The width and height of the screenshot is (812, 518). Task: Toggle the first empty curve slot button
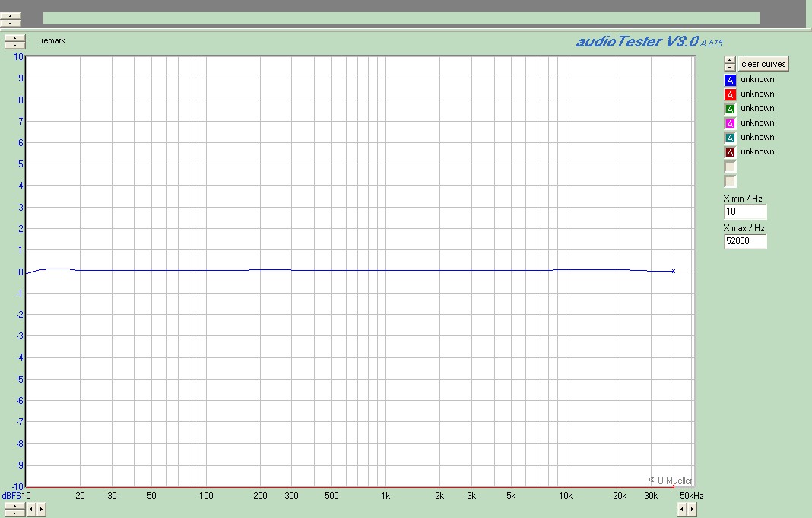click(730, 167)
